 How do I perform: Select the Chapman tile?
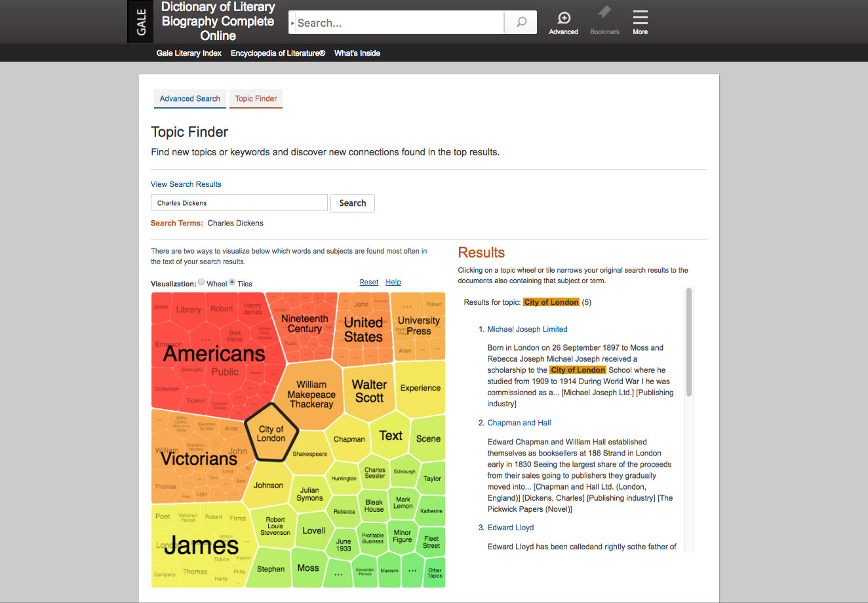(349, 439)
